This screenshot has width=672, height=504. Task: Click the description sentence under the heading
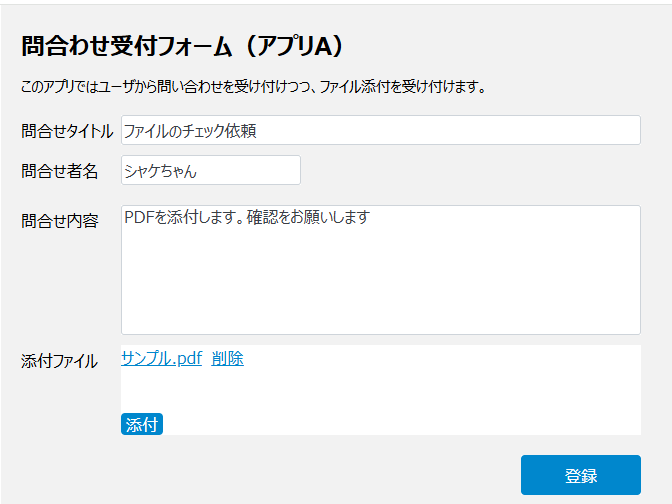[x=253, y=87]
